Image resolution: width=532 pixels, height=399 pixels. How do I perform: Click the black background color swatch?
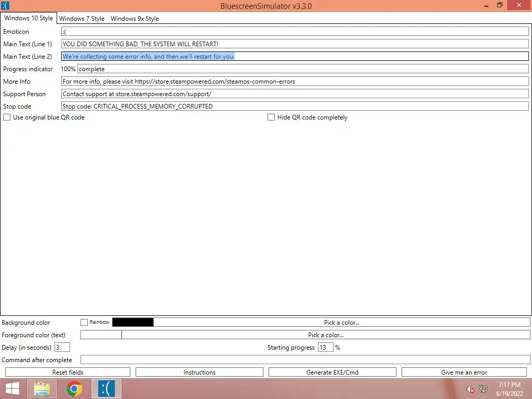tap(132, 322)
